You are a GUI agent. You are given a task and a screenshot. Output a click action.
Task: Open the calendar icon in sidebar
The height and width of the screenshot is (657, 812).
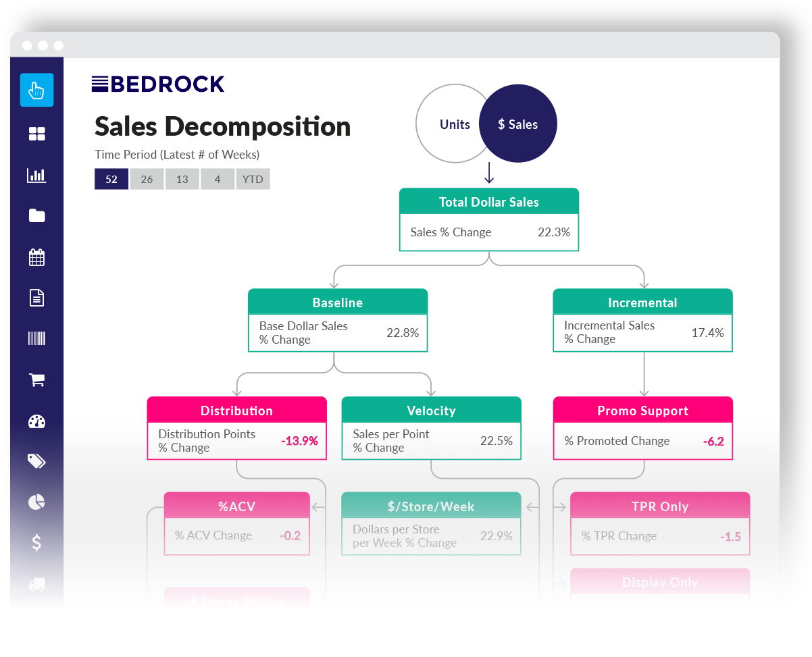[x=36, y=257]
